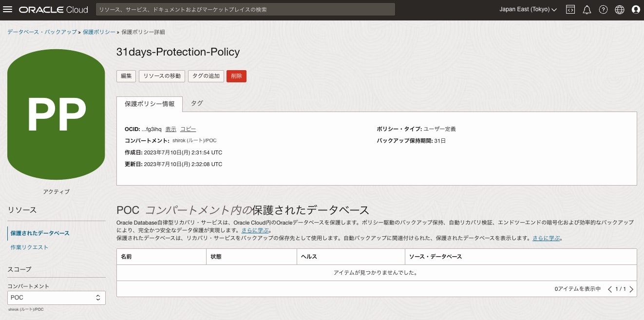Open the language globe icon
The width and height of the screenshot is (644, 320).
(x=619, y=10)
